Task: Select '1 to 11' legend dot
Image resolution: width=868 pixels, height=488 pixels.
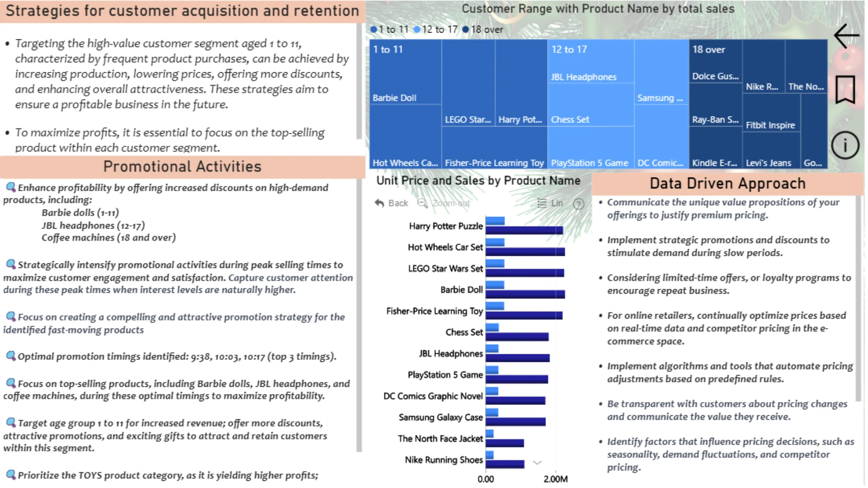Action: 373,29
